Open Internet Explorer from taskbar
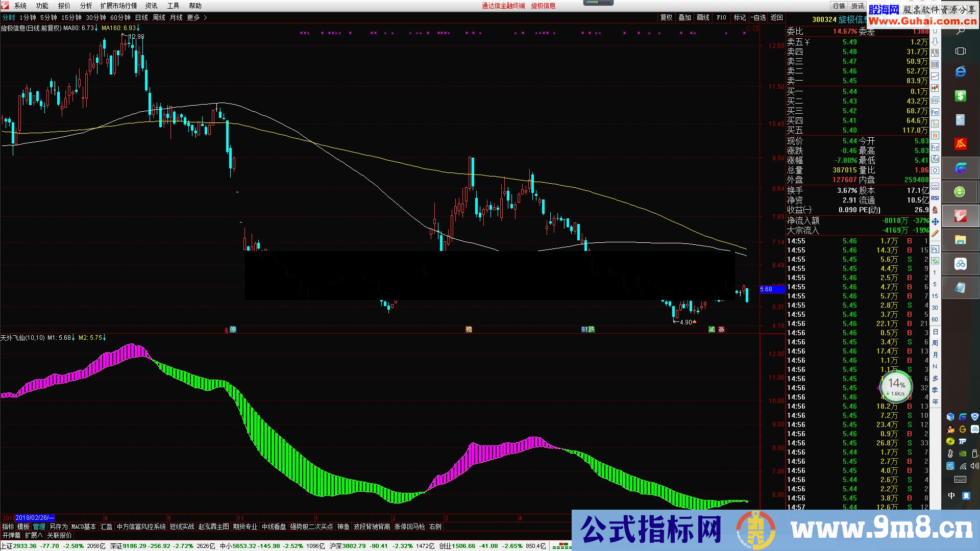This screenshot has height=551, width=980. point(960,72)
